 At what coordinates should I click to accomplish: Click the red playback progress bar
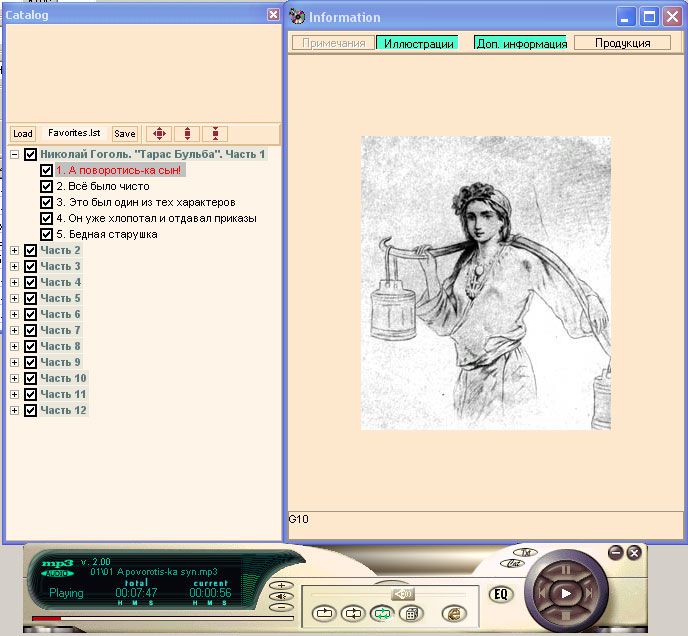[45, 618]
